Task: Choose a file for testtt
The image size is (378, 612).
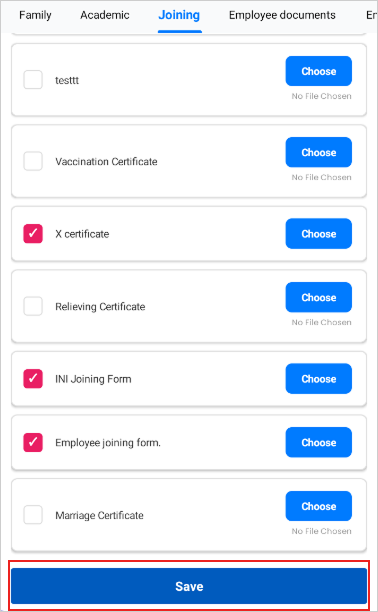Action: point(319,71)
